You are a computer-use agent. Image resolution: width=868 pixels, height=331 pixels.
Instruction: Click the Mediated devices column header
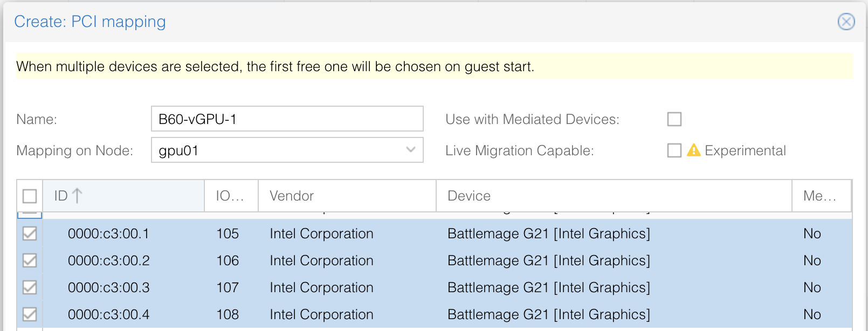pos(819,196)
